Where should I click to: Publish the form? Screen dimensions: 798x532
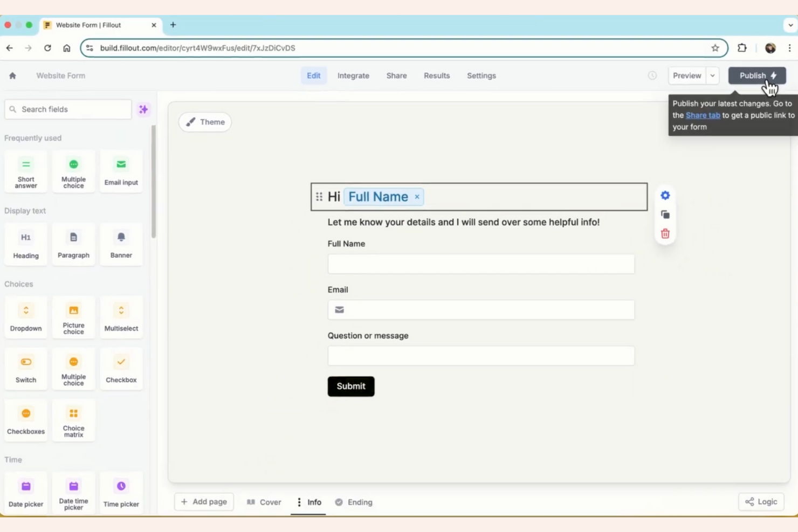(x=756, y=75)
